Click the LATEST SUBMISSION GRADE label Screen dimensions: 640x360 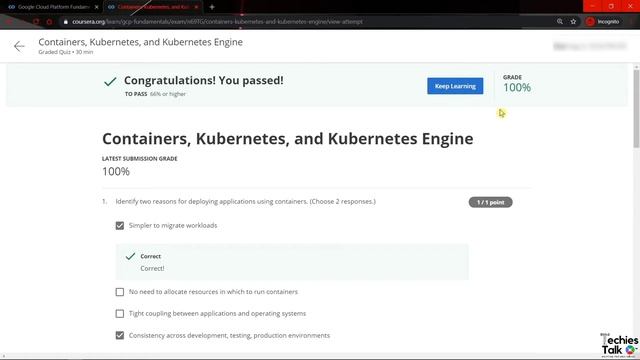[x=140, y=159]
